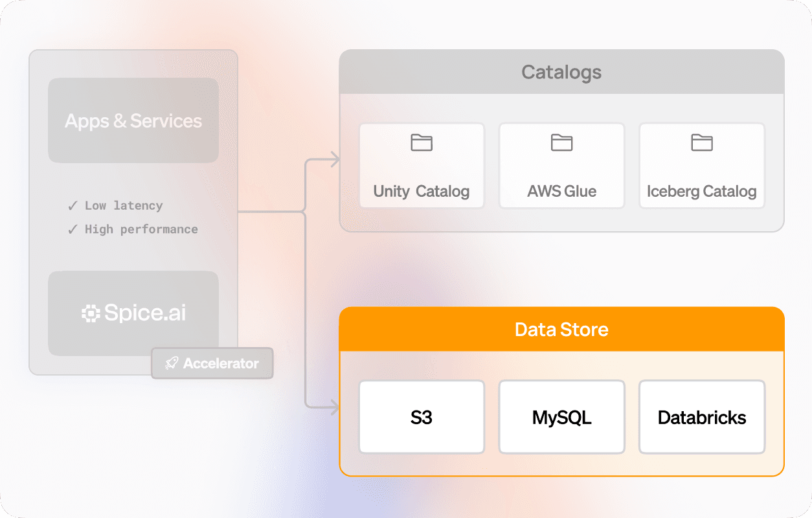812x518 pixels.
Task: Toggle the checkmark beside Low latency
Action: (73, 206)
